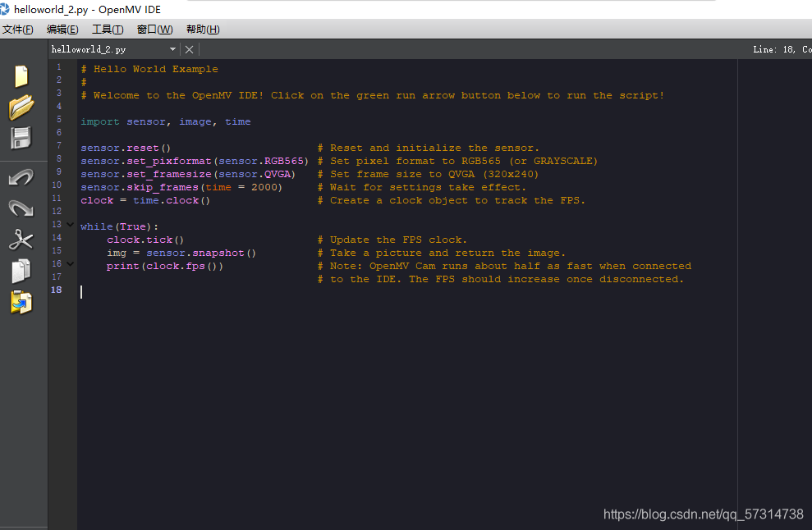The height and width of the screenshot is (530, 812).
Task: Click the value 2000 in skip_frames
Action: 264,187
